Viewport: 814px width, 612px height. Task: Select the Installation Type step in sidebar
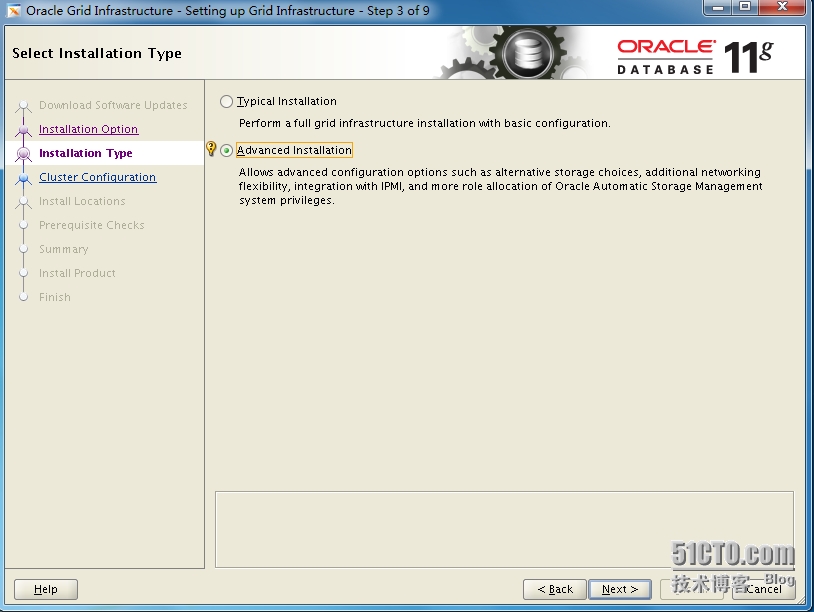pyautogui.click(x=86, y=153)
